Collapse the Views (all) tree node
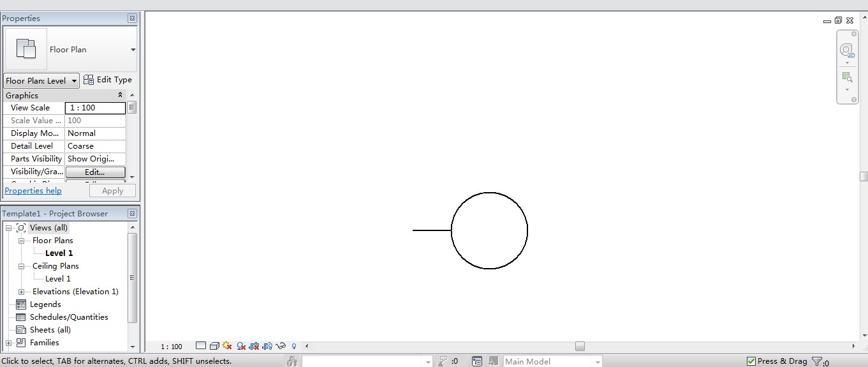 coord(8,228)
